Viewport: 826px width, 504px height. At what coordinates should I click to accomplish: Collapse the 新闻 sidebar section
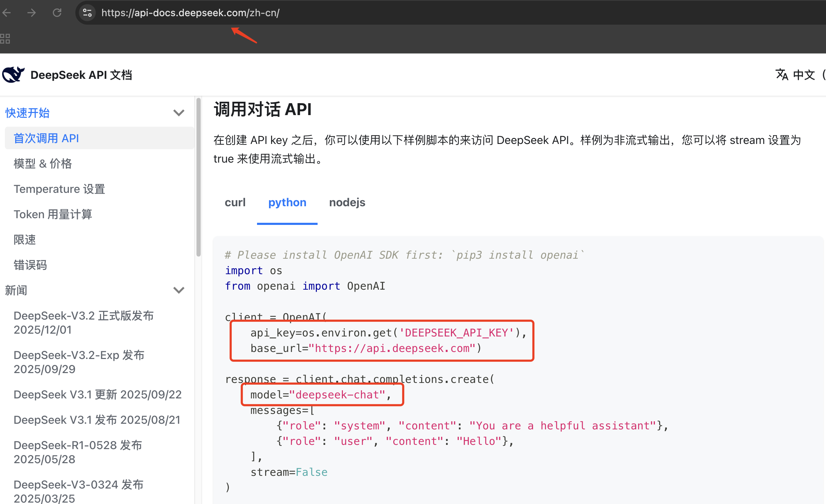(179, 290)
